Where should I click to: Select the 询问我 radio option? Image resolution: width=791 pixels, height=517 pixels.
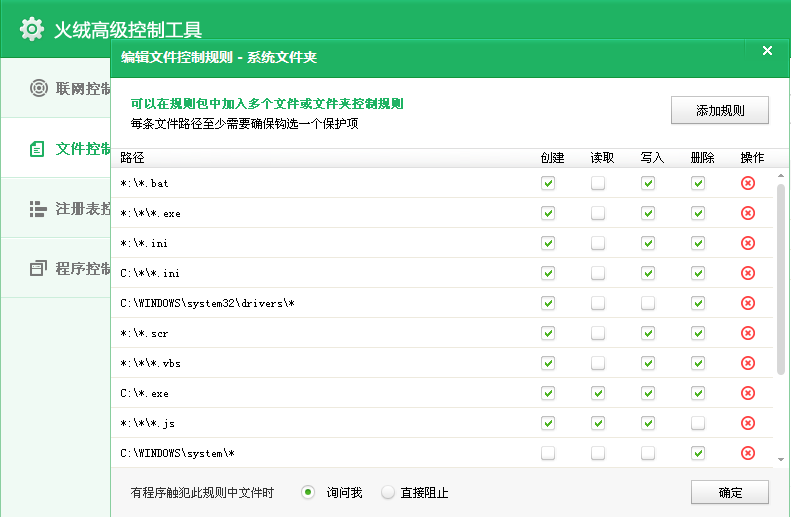point(308,492)
